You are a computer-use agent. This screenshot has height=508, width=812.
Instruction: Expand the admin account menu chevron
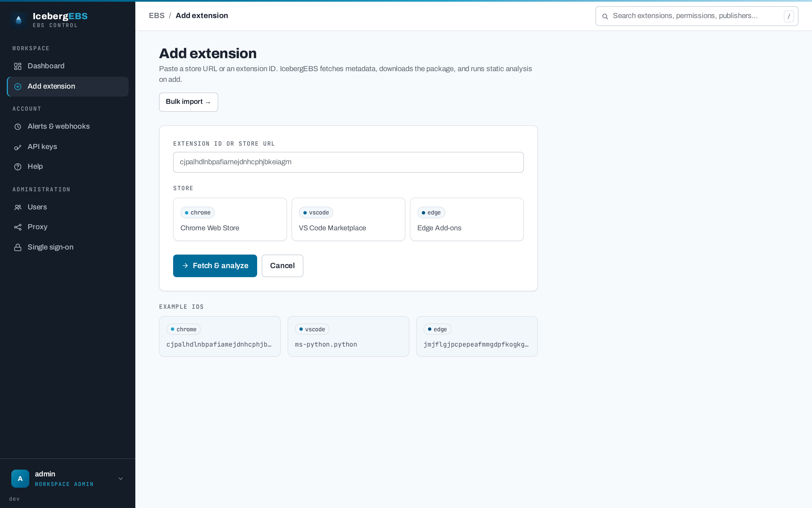121,478
